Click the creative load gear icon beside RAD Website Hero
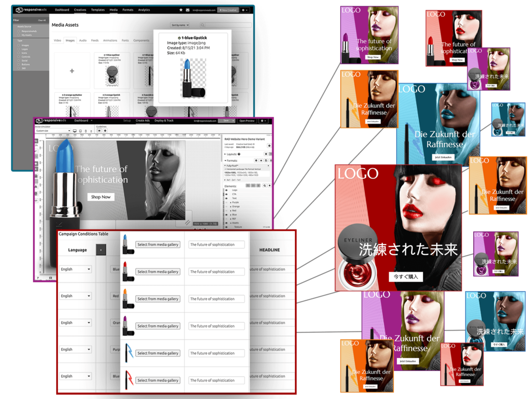 tap(269, 146)
